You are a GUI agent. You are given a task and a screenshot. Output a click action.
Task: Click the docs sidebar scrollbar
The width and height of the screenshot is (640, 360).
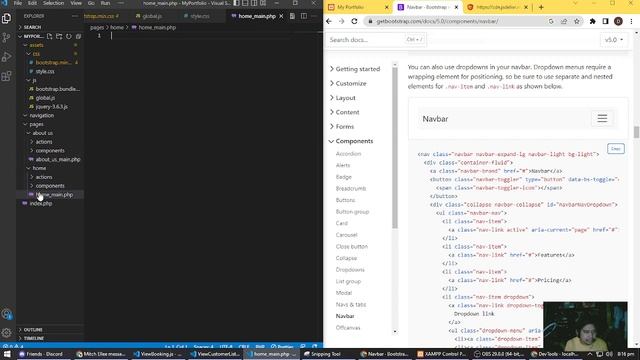[x=395, y=147]
